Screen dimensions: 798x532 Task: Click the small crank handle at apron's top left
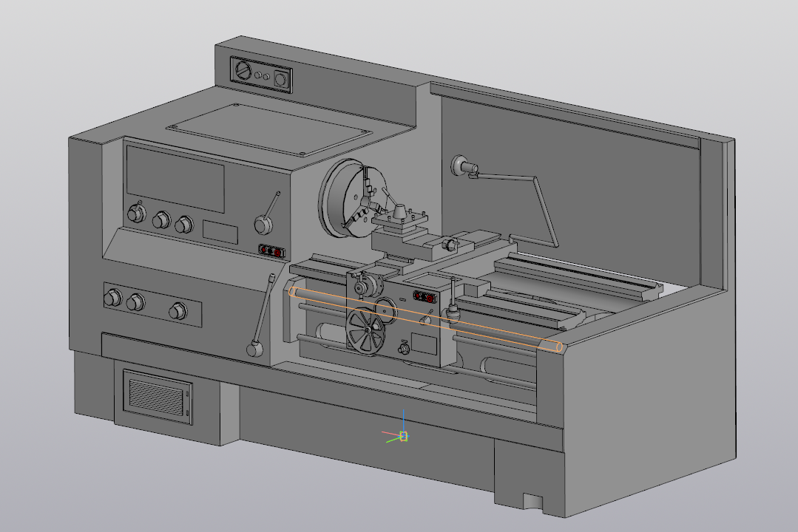(x=362, y=287)
